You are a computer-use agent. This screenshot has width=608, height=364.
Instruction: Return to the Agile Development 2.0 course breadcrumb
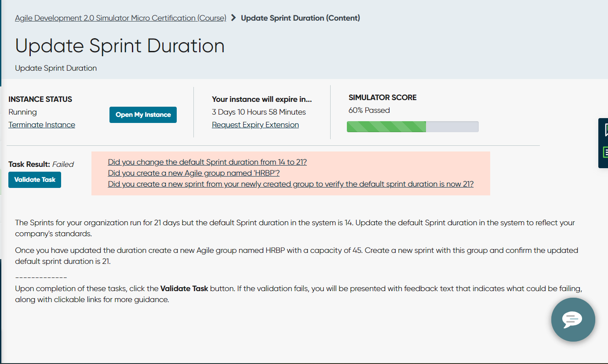coord(120,18)
